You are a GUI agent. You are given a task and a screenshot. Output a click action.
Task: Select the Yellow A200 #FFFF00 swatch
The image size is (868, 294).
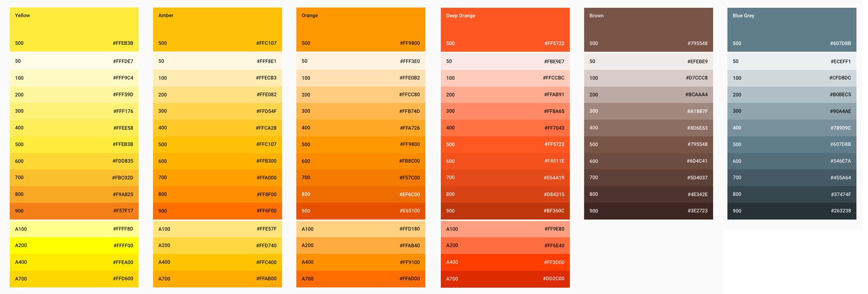74,246
